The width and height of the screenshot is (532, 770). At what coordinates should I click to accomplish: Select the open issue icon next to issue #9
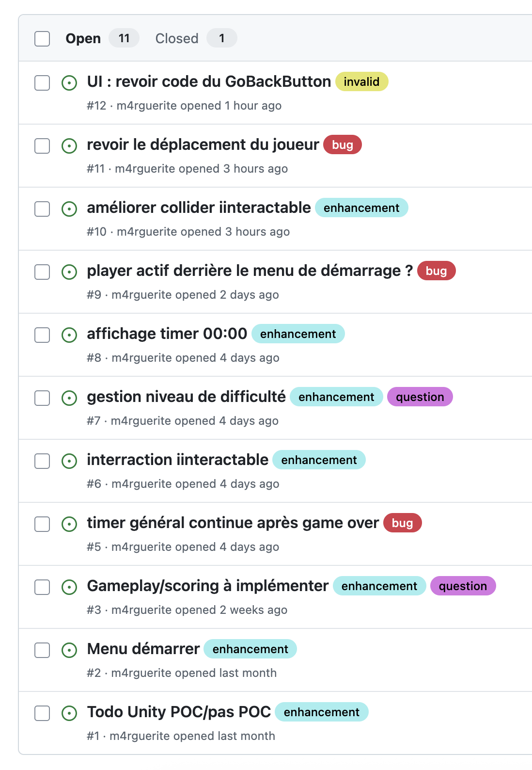[69, 272]
